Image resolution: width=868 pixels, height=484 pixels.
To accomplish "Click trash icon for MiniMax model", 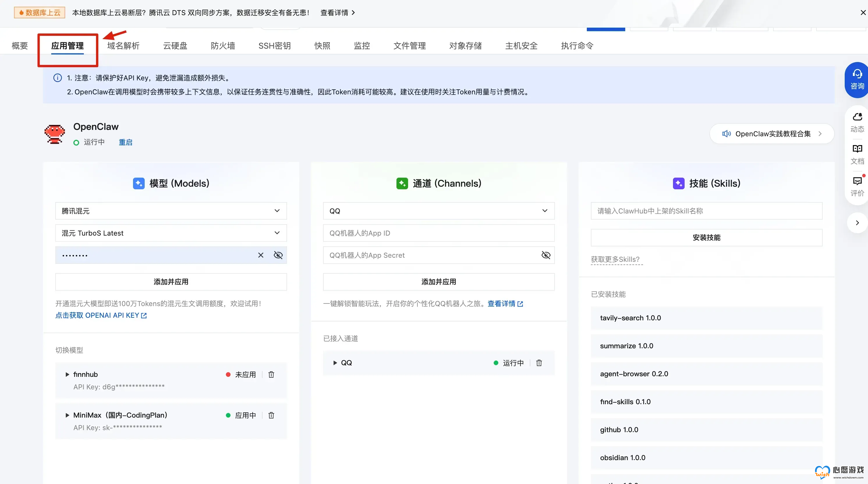I will 271,415.
